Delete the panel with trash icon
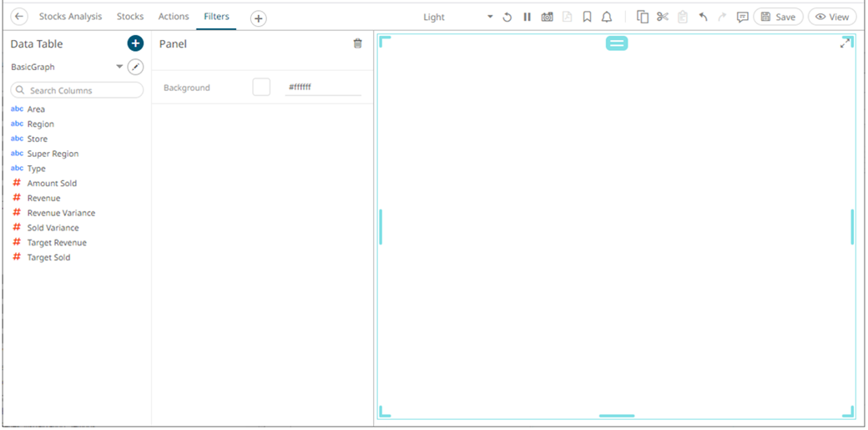This screenshot has width=868, height=430. [358, 43]
